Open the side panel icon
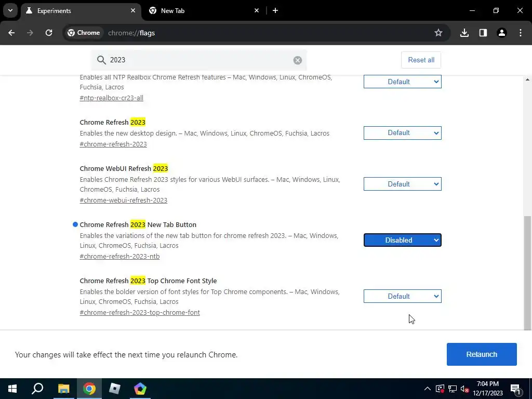532x399 pixels. [483, 33]
